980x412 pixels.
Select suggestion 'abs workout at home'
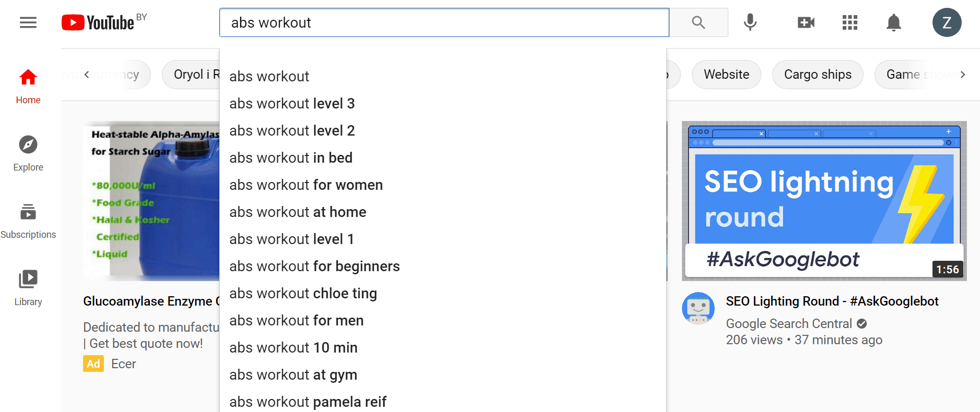443,212
